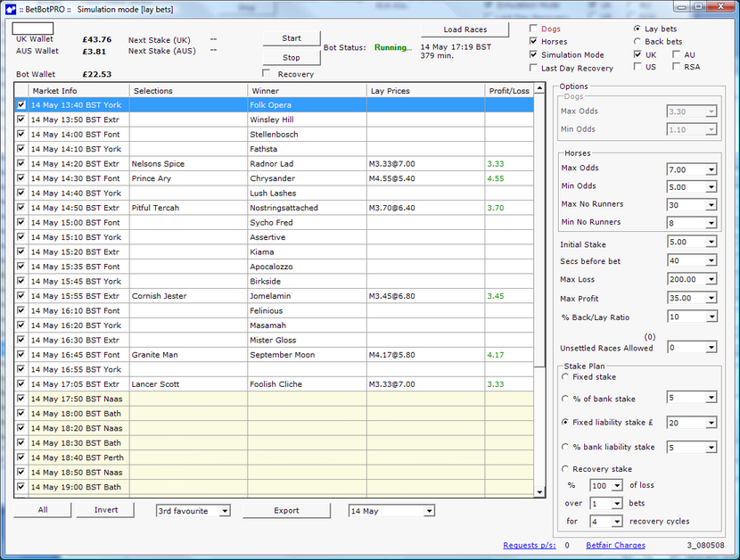Click the Market Info column header

point(78,91)
